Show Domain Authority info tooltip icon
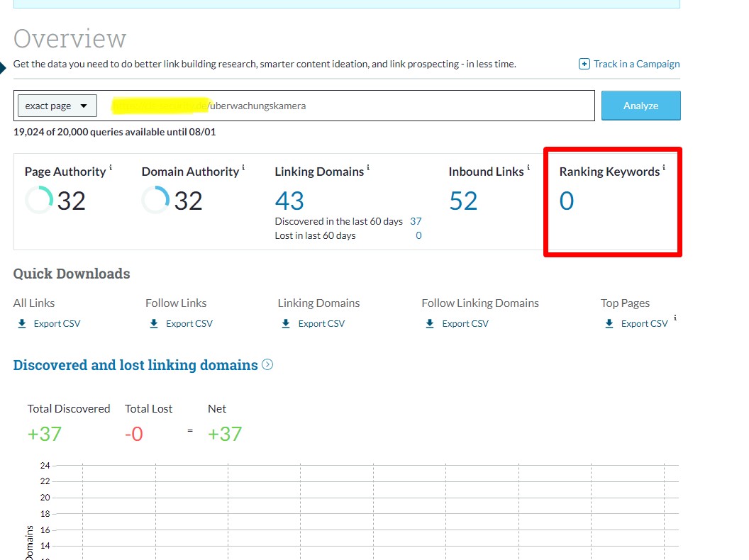The width and height of the screenshot is (749, 560). [x=243, y=167]
